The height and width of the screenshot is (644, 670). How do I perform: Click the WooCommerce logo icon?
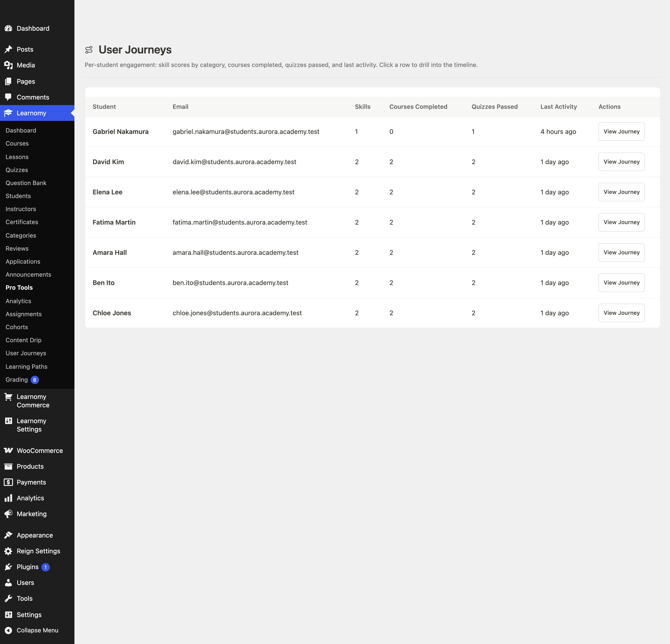click(9, 450)
